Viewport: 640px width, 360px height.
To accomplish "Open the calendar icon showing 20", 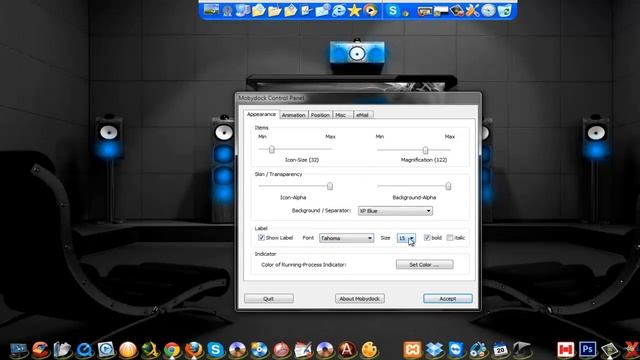I will coord(500,350).
